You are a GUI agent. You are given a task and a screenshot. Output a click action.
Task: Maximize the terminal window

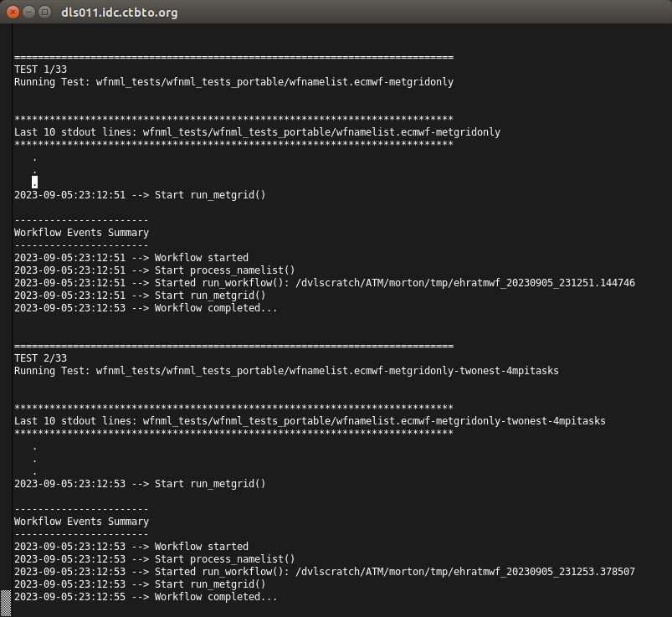pos(45,13)
